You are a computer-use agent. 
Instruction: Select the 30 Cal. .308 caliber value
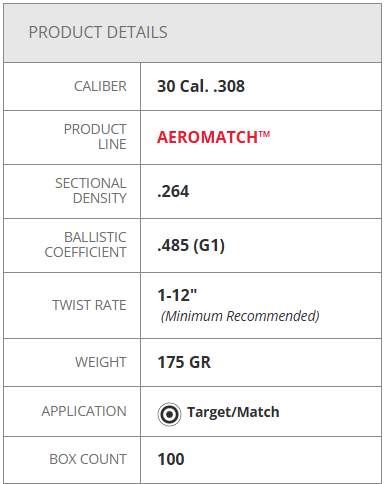click(201, 86)
